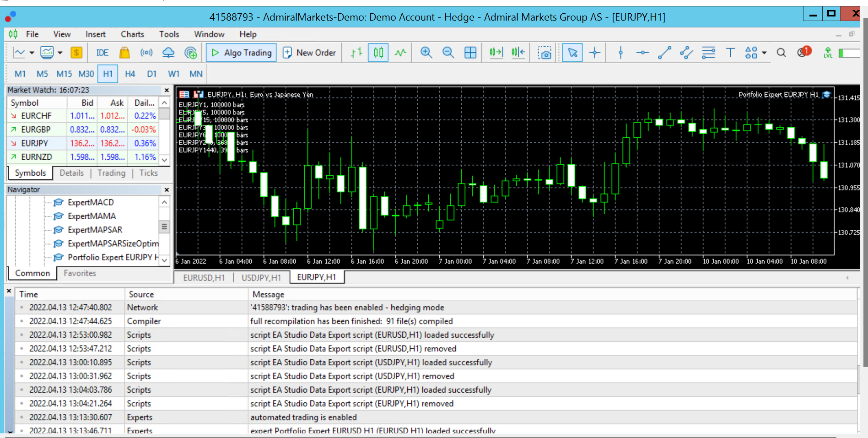Open the Tools menu
The image size is (868, 438).
point(169,34)
